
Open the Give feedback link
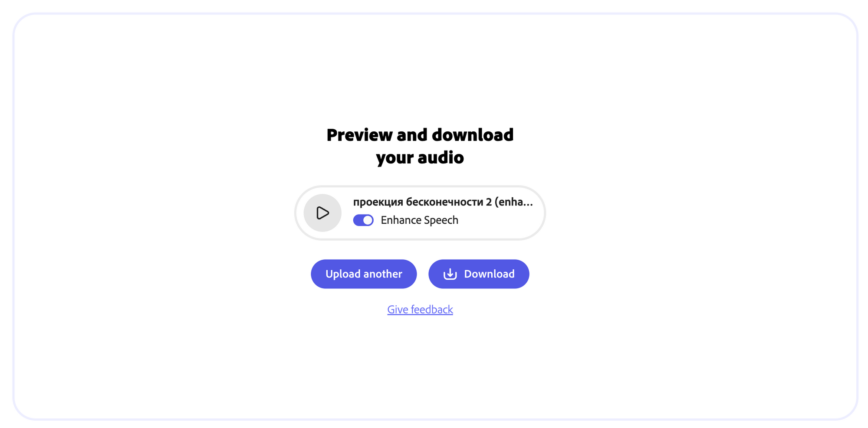(x=420, y=310)
